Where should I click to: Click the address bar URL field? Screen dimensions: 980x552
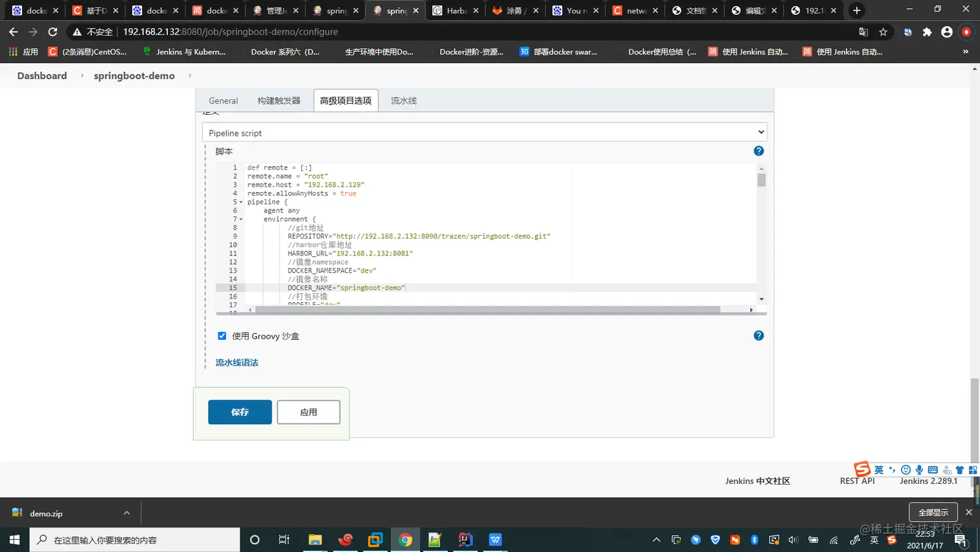(x=480, y=32)
